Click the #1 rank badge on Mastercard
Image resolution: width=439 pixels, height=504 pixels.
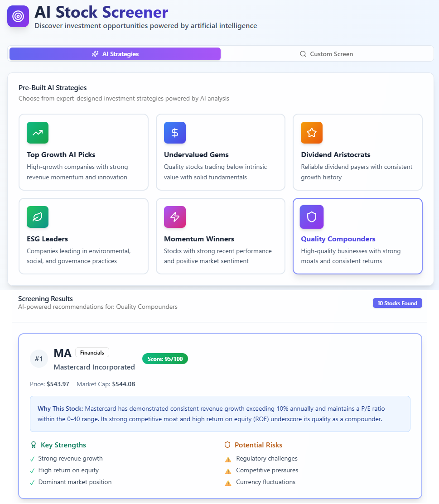pos(39,359)
